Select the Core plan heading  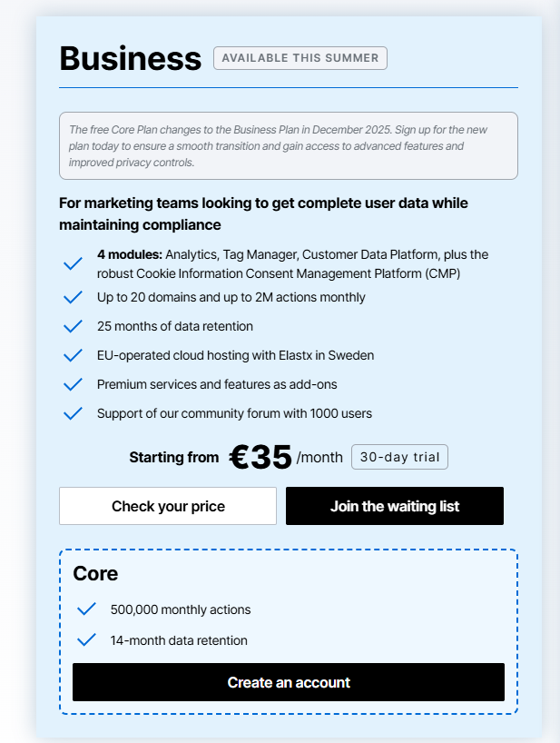95,574
